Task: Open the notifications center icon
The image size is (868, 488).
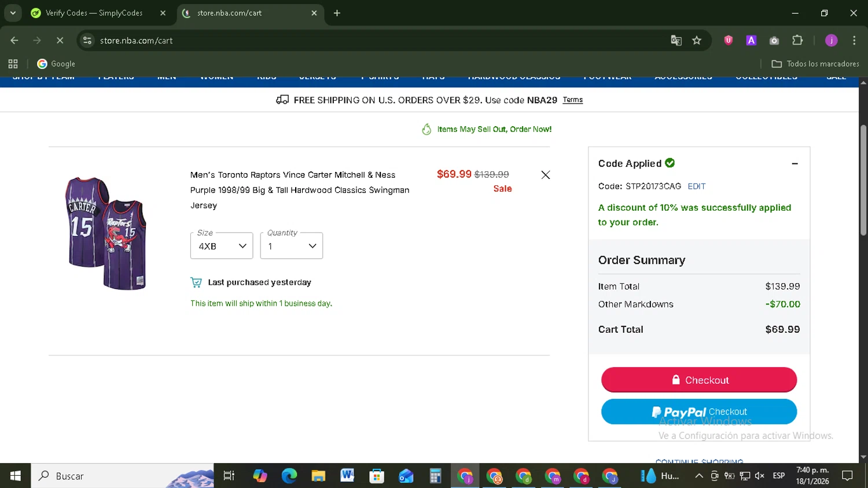Action: click(848, 476)
